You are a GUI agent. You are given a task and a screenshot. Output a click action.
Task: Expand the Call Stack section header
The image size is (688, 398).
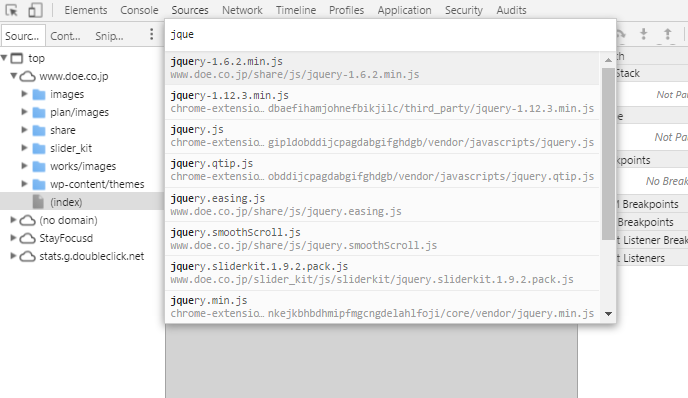coord(652,73)
